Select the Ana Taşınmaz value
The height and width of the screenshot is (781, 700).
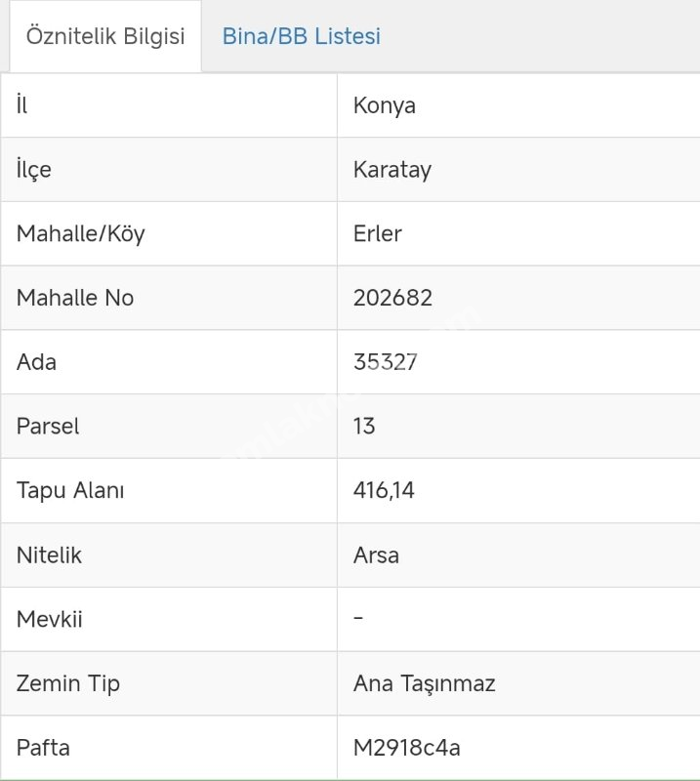coord(425,683)
